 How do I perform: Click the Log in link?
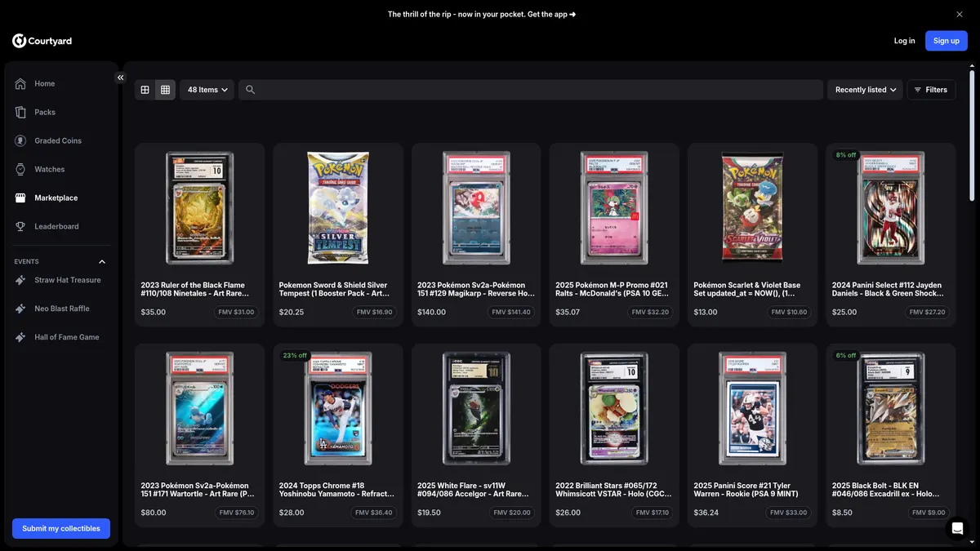pyautogui.click(x=904, y=41)
